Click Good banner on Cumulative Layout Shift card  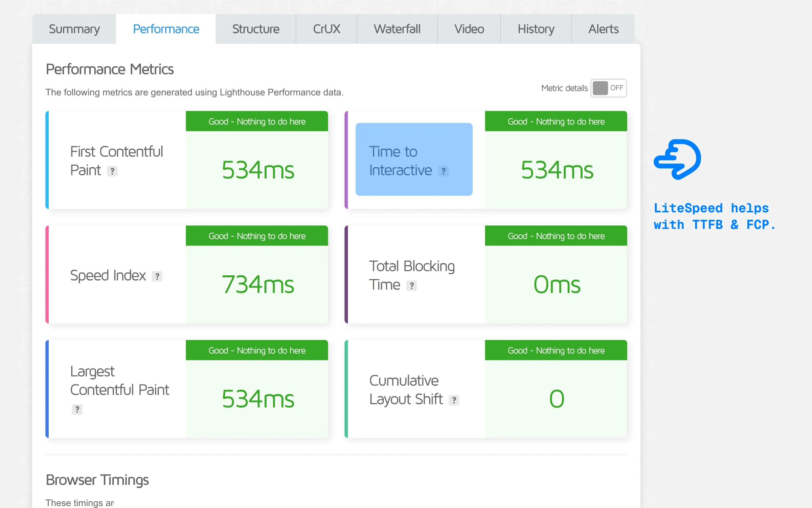(556, 350)
